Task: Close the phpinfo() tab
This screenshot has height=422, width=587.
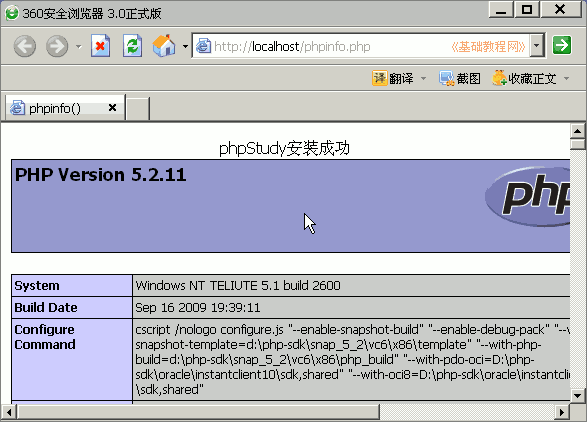Action: coord(112,108)
